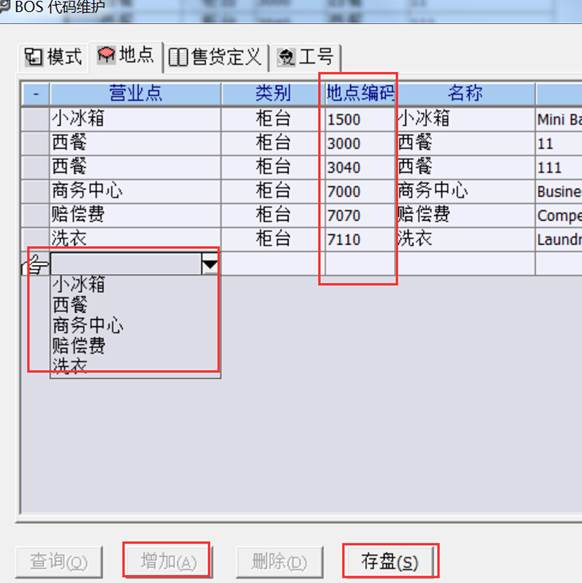Viewport: 582px width, 583px height.
Task: Click the 工号 person icon
Action: tap(286, 57)
